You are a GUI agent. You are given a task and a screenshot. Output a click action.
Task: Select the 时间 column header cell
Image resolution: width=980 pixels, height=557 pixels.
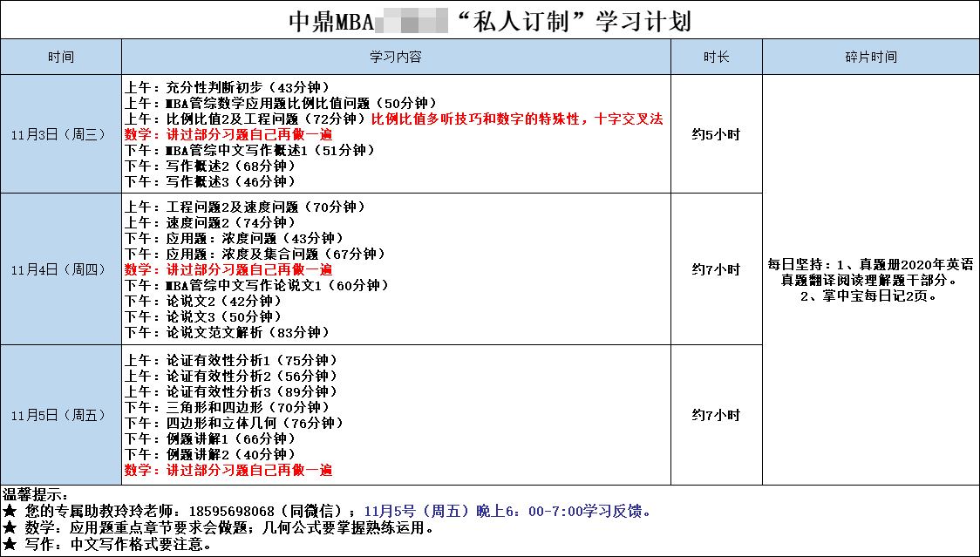tap(61, 58)
